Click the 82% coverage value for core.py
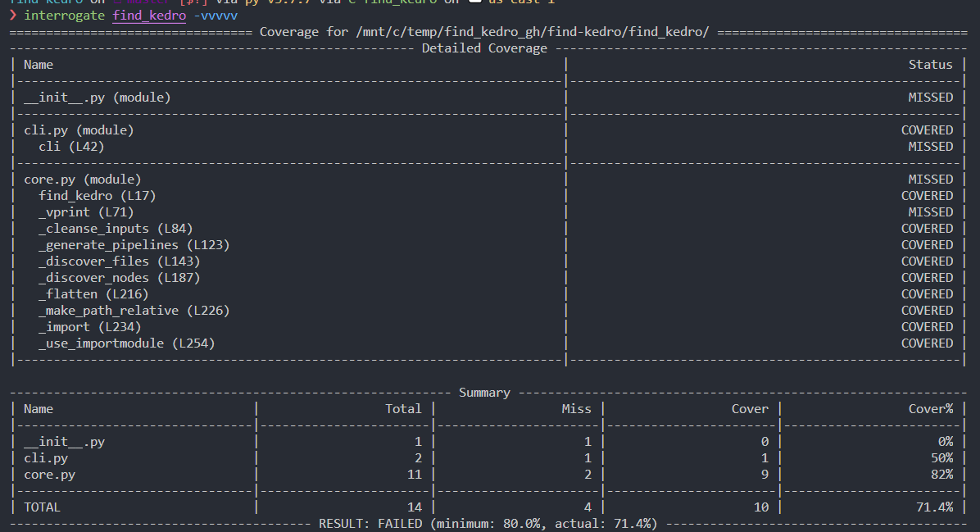Screen dimensions: 980x532 pyautogui.click(x=941, y=475)
